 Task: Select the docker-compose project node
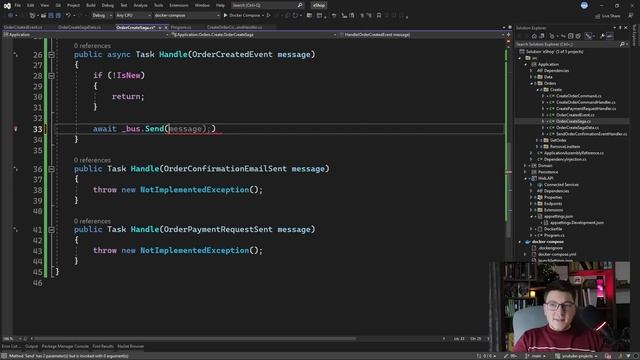click(x=547, y=242)
